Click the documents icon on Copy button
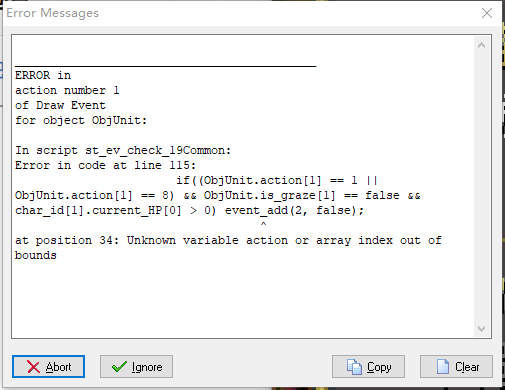 (x=354, y=367)
